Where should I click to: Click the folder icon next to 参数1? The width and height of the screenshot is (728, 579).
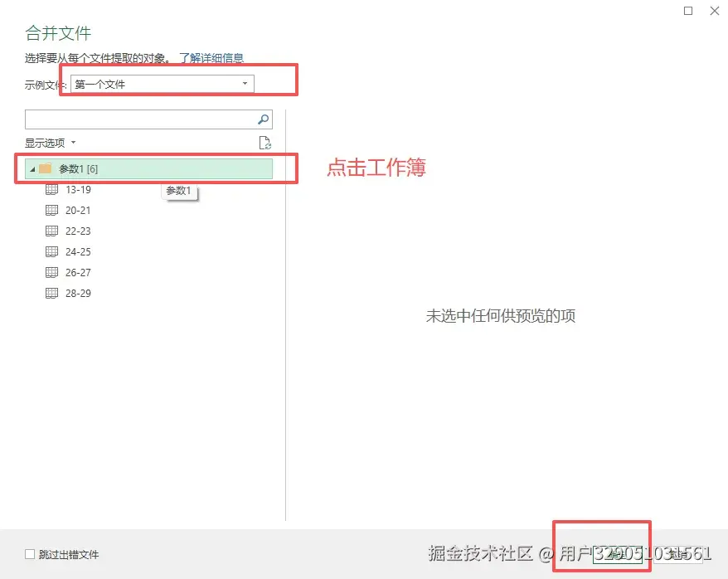click(43, 168)
